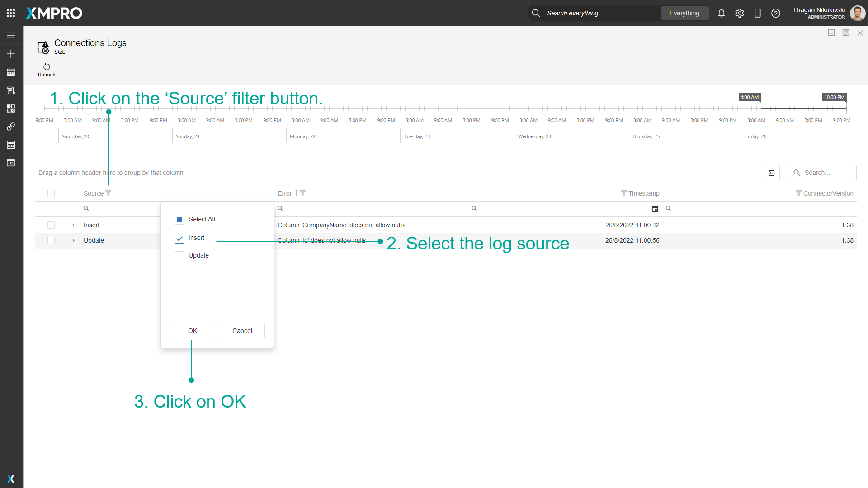Uncheck the Select All option in the filter popup
Viewport: 868px width, 488px height.
pos(179,219)
